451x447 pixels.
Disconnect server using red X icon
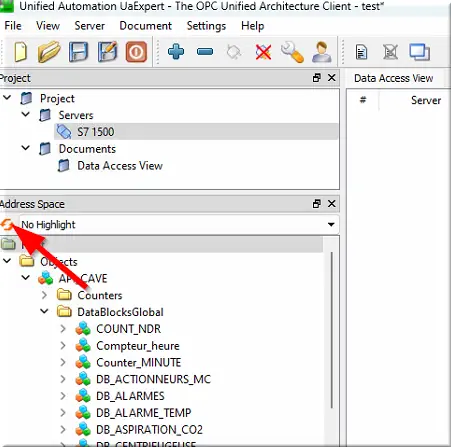tap(263, 52)
